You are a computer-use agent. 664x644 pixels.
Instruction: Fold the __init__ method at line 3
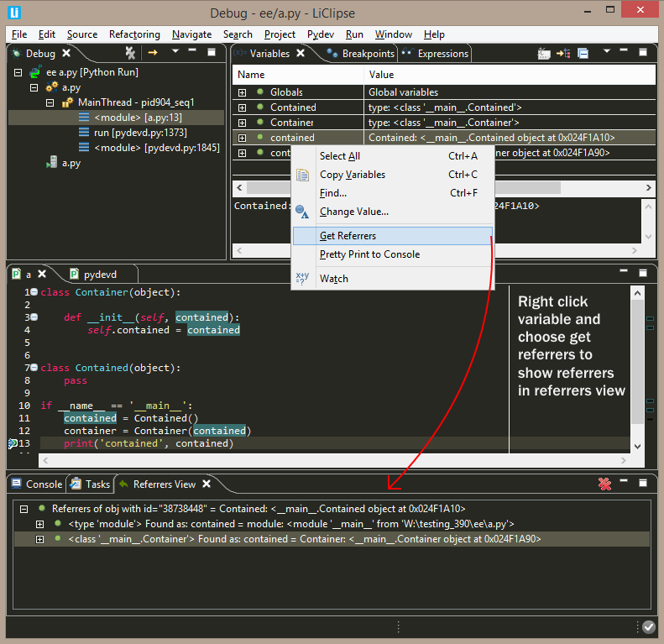34,317
